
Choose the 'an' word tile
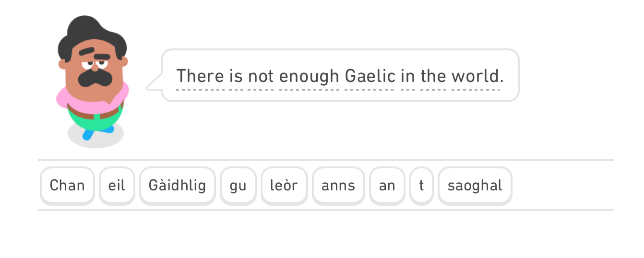[x=387, y=186]
